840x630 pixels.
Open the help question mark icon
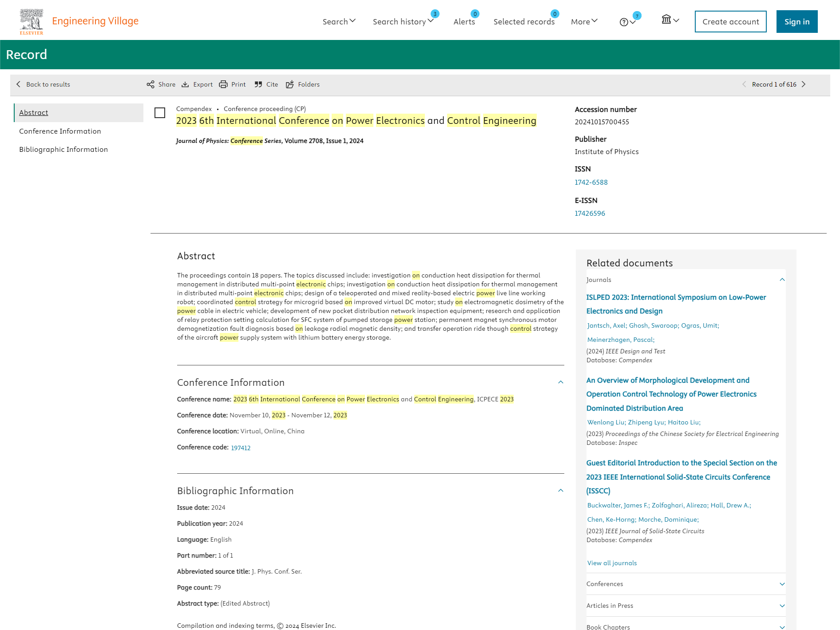click(624, 22)
